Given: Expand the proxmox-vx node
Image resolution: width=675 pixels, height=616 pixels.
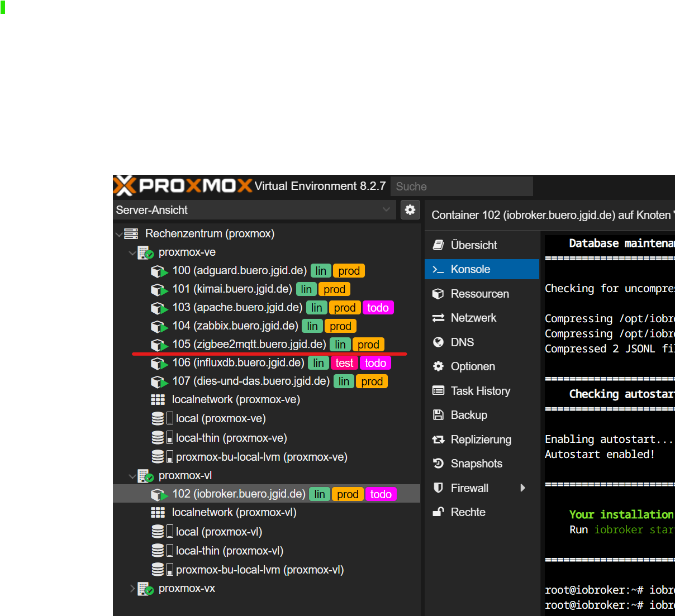Looking at the screenshot, I should [x=132, y=589].
